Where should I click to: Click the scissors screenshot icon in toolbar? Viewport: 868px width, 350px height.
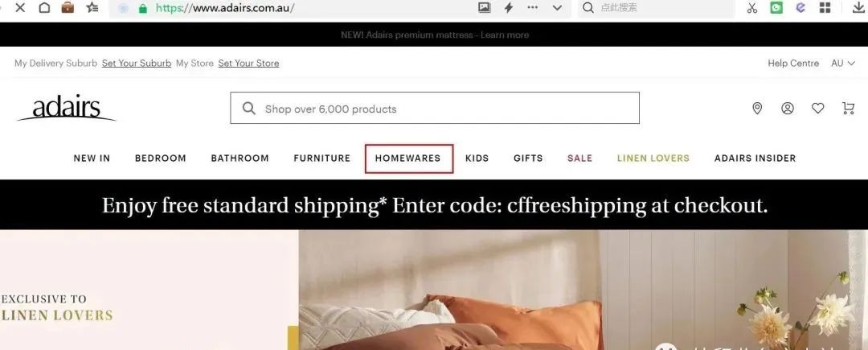(x=751, y=8)
